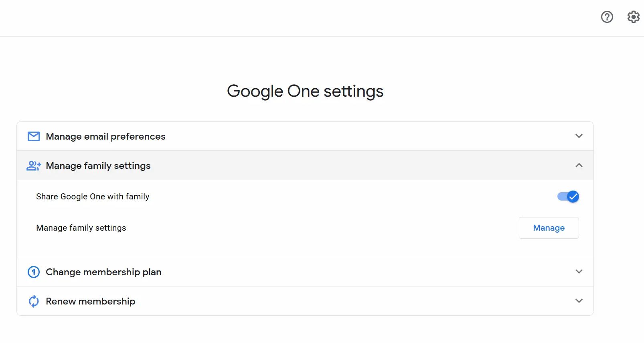Open the settings gear icon
The height and width of the screenshot is (343, 644).
point(633,17)
